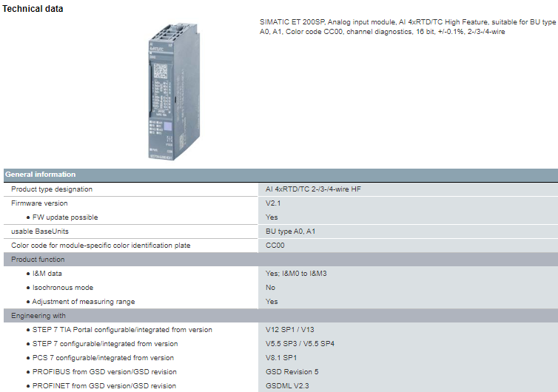
Task: Select the Product type designation row label
Action: coord(52,189)
